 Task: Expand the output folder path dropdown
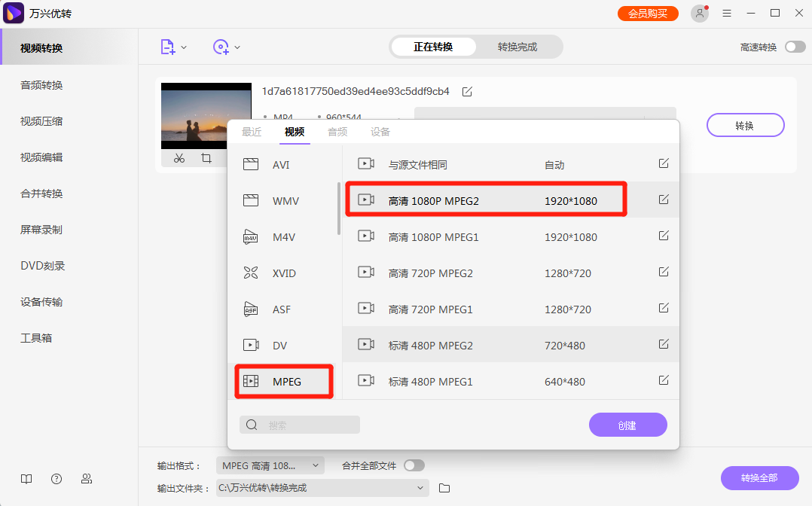(420, 488)
